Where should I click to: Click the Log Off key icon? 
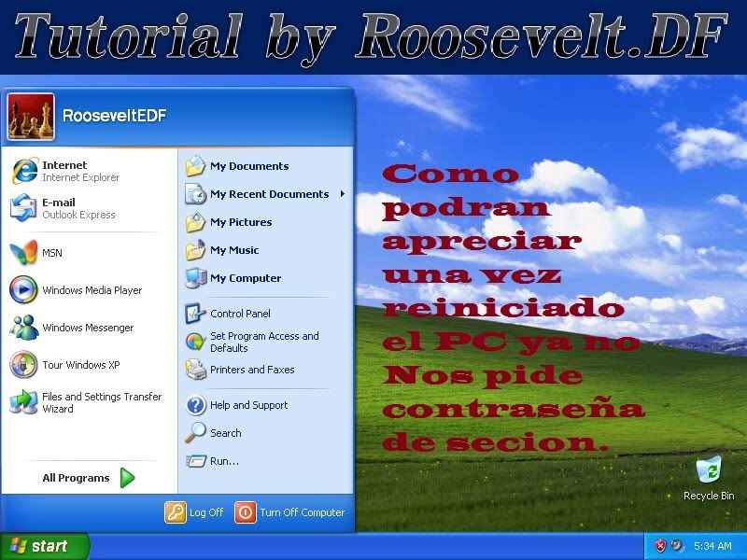point(175,512)
